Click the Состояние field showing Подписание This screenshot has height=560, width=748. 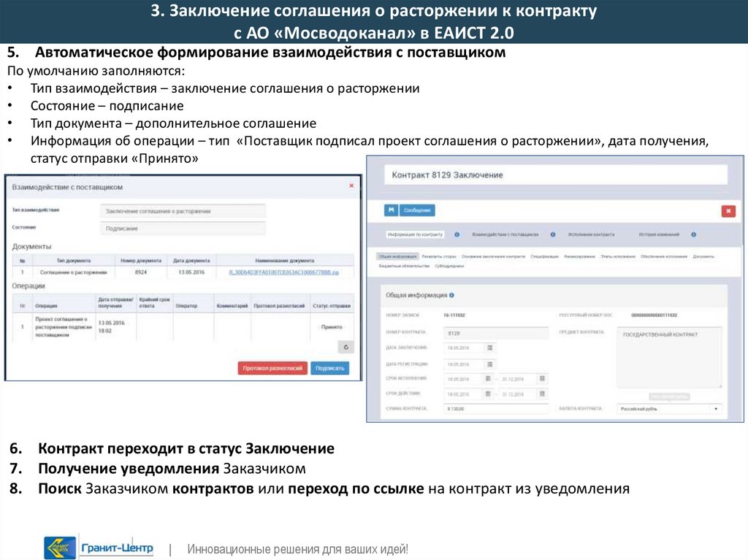coord(183,229)
